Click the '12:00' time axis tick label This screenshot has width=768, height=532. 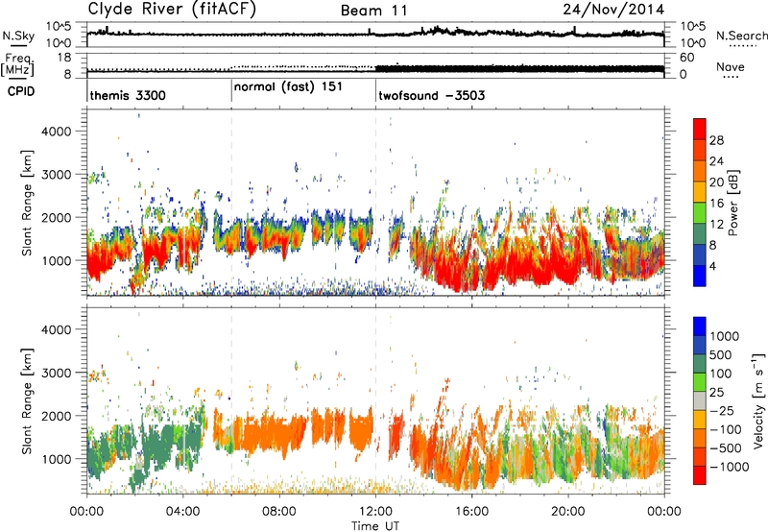point(375,512)
